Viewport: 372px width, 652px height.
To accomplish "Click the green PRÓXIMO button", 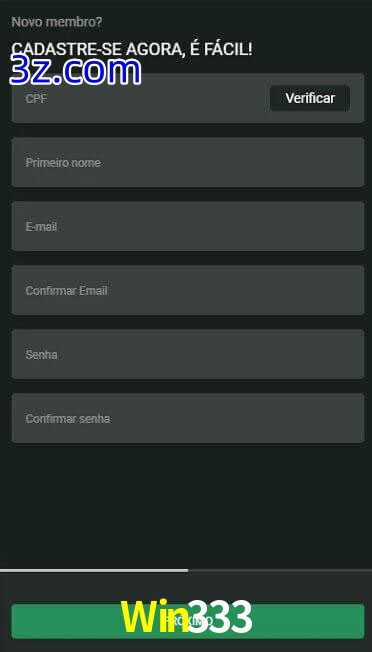I will click(x=188, y=621).
